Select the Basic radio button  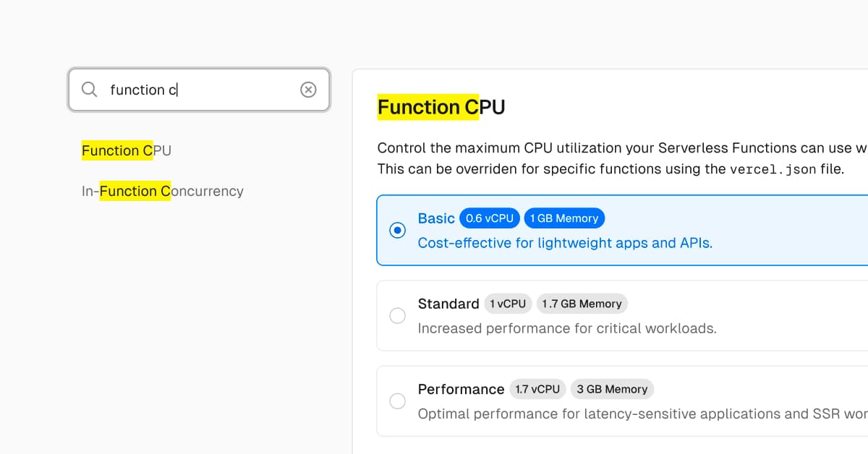point(397,230)
